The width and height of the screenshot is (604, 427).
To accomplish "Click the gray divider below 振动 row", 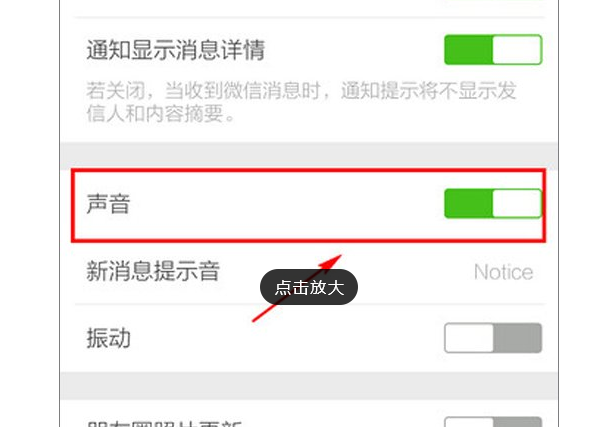I will pos(309,385).
